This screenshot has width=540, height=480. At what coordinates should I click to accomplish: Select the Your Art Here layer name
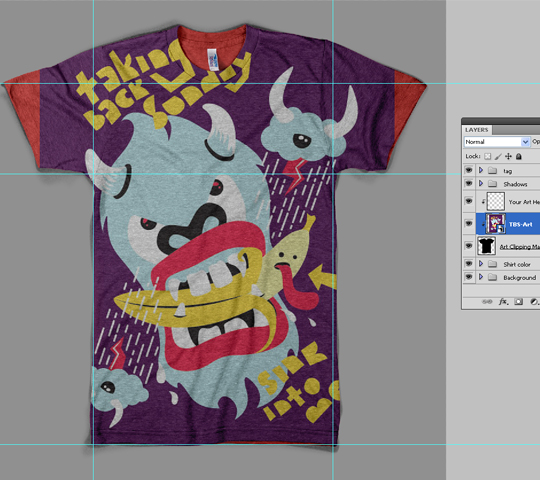point(524,202)
